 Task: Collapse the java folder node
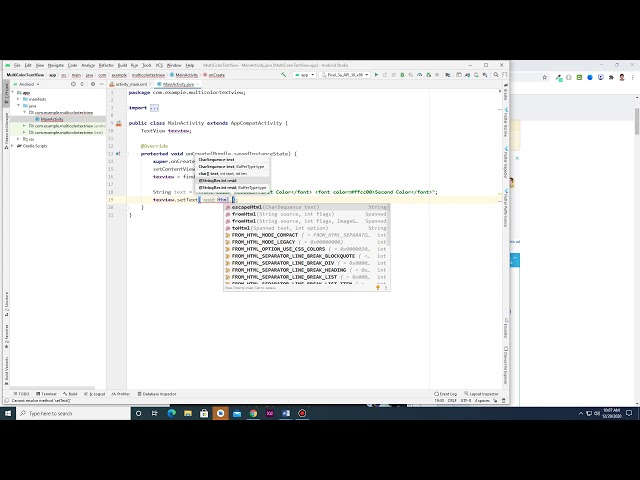tap(18, 106)
